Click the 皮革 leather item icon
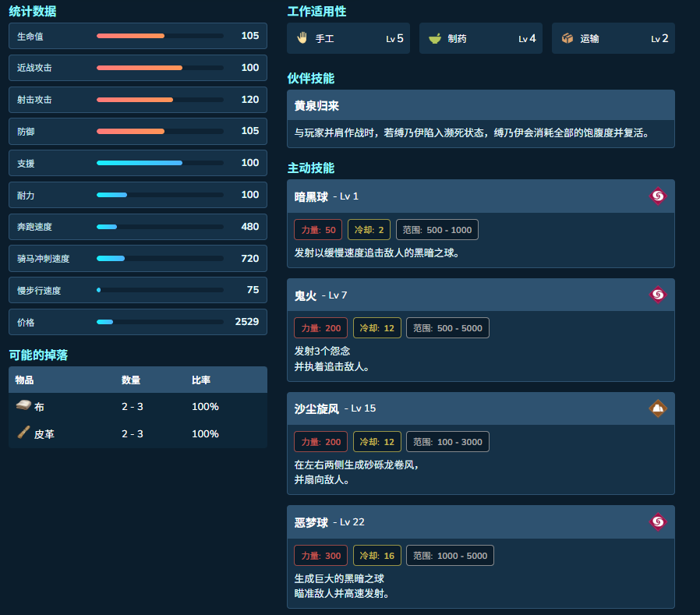This screenshot has height=615, width=700. tap(23, 433)
